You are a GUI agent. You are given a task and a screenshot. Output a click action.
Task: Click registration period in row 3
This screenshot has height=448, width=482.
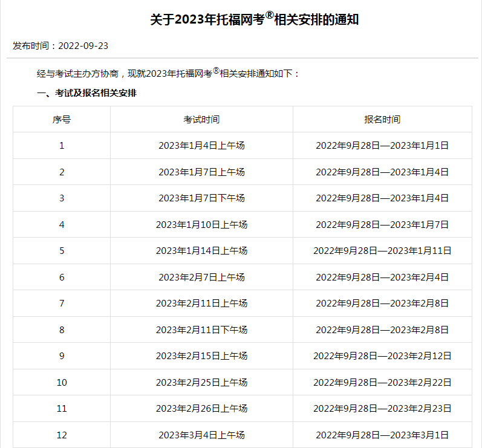click(382, 198)
